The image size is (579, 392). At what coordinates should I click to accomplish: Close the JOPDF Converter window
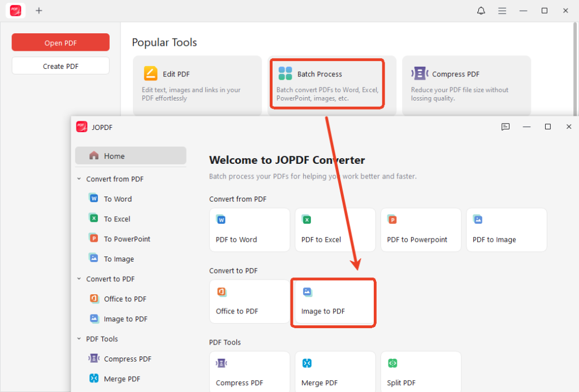pos(569,127)
